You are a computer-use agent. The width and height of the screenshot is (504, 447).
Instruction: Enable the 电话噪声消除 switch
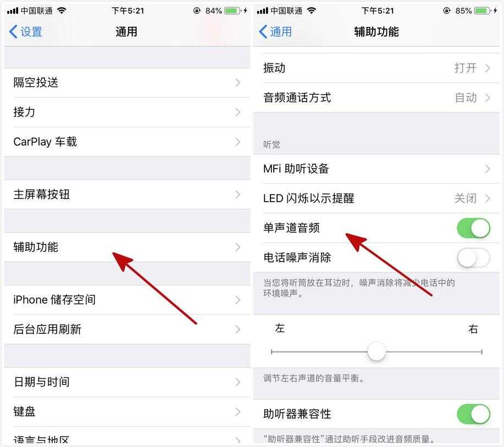[473, 258]
